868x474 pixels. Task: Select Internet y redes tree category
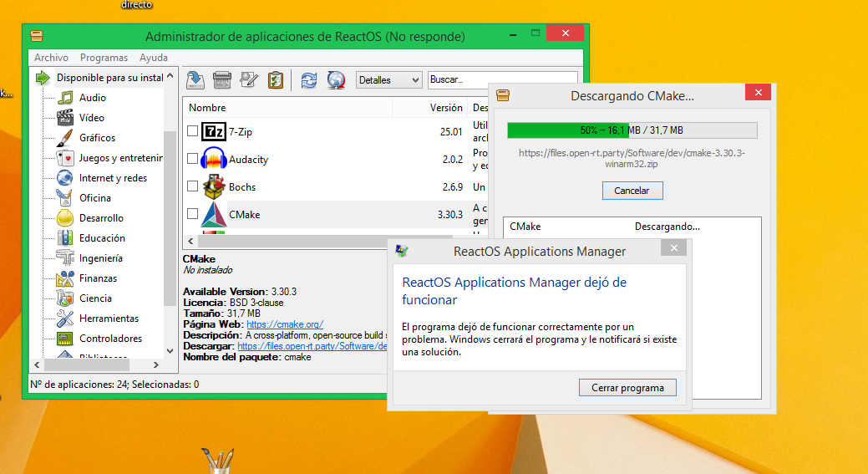[113, 178]
